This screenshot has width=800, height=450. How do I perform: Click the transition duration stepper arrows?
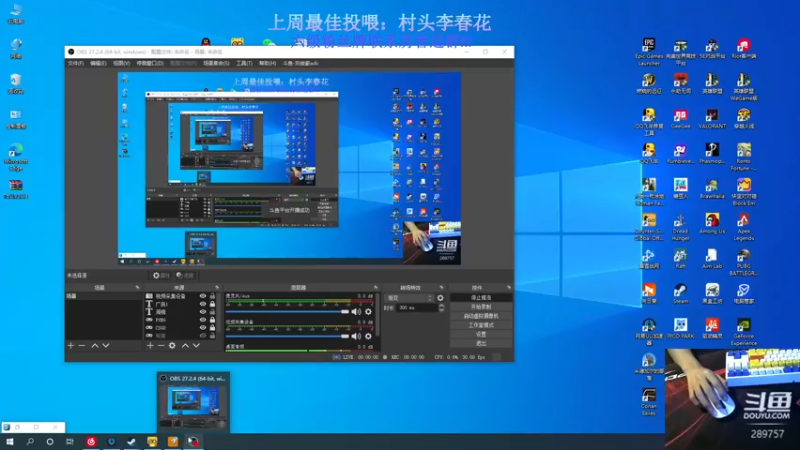pos(441,308)
